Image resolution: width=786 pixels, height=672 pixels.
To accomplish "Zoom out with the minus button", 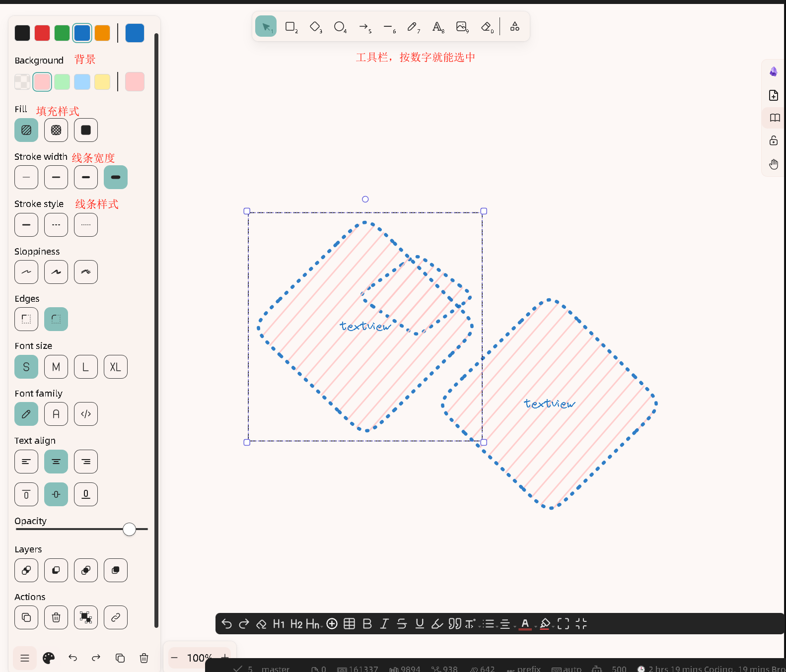I will point(174,658).
